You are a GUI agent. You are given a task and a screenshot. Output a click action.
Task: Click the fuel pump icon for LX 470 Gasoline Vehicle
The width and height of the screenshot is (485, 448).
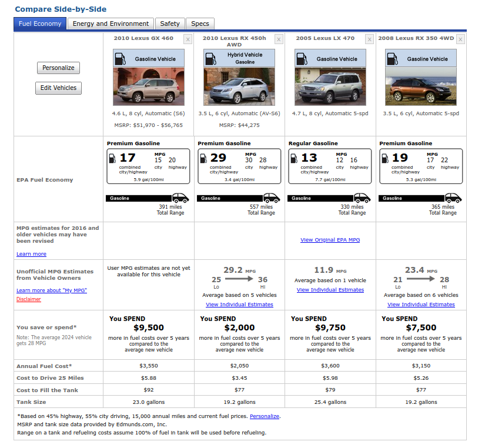point(302,59)
